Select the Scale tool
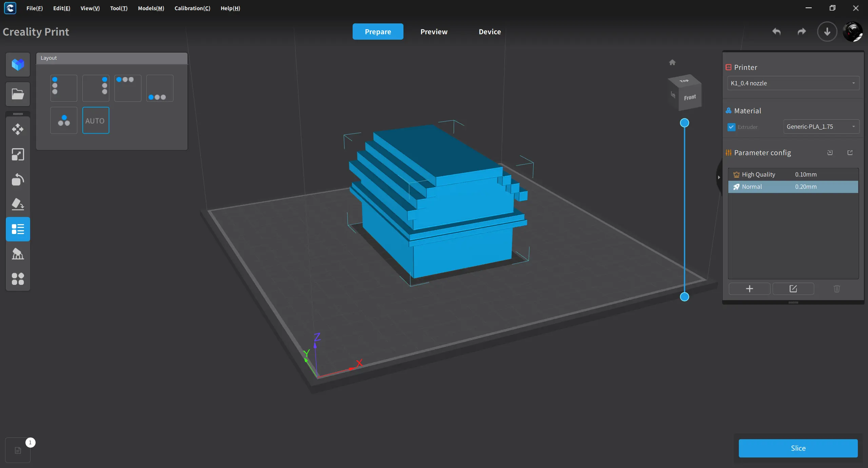 click(x=18, y=155)
